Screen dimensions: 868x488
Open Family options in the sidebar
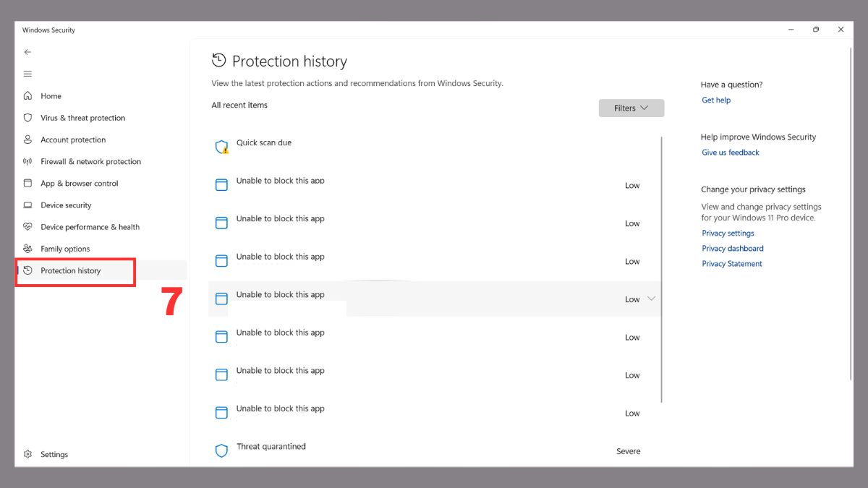[101, 249]
